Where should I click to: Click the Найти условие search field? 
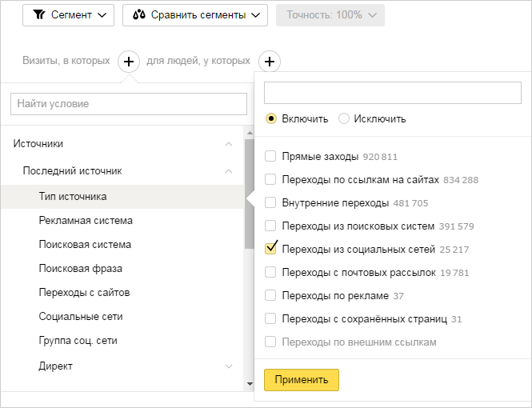tap(129, 104)
